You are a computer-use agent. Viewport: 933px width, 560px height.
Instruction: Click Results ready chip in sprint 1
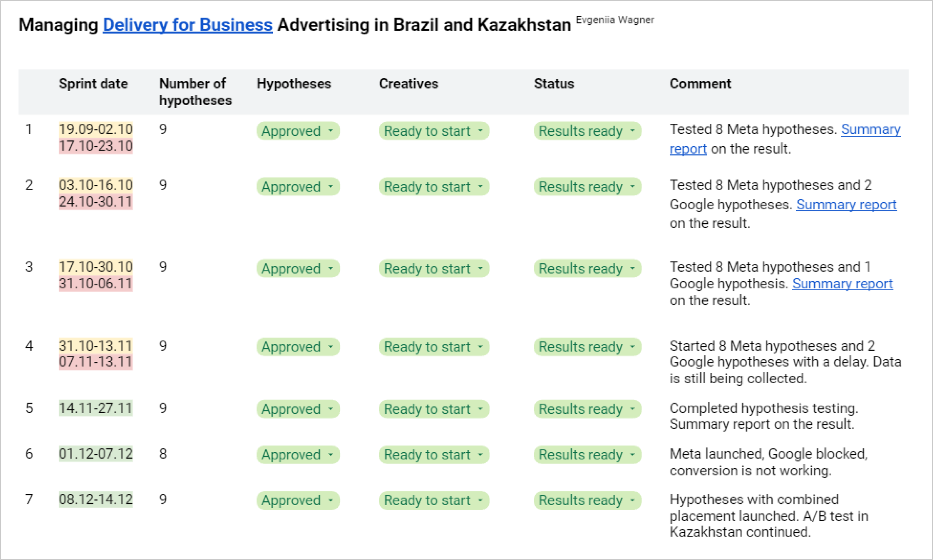click(x=580, y=131)
